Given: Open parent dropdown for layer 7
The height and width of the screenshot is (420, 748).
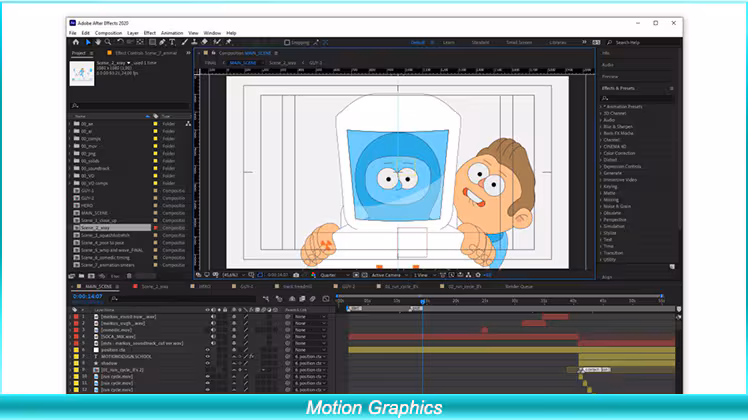Looking at the screenshot, I should point(310,357).
